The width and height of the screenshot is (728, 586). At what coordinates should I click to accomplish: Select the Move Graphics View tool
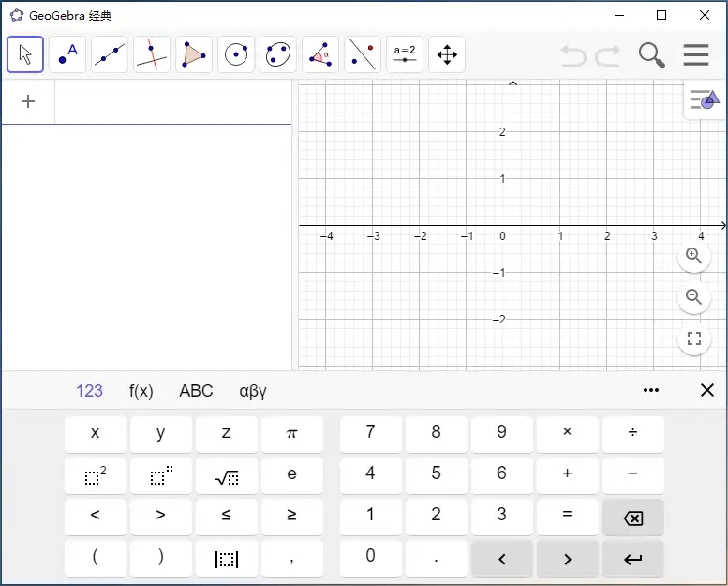click(x=447, y=54)
